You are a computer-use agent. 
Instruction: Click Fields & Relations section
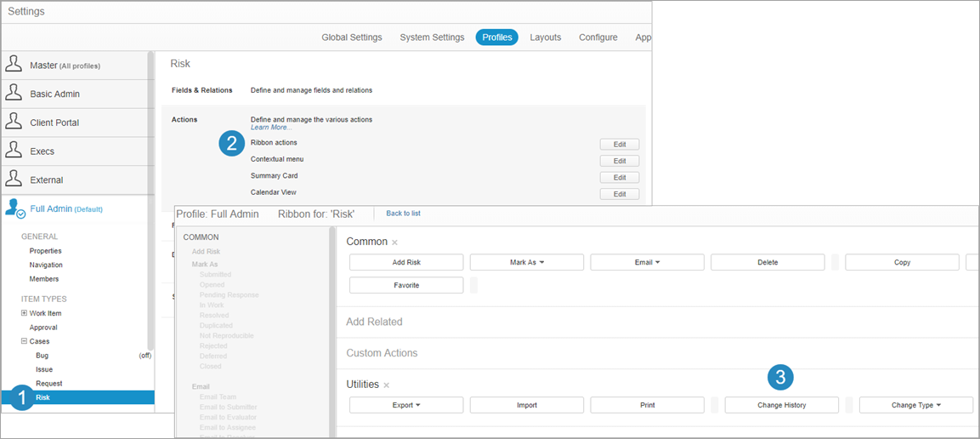tap(202, 90)
